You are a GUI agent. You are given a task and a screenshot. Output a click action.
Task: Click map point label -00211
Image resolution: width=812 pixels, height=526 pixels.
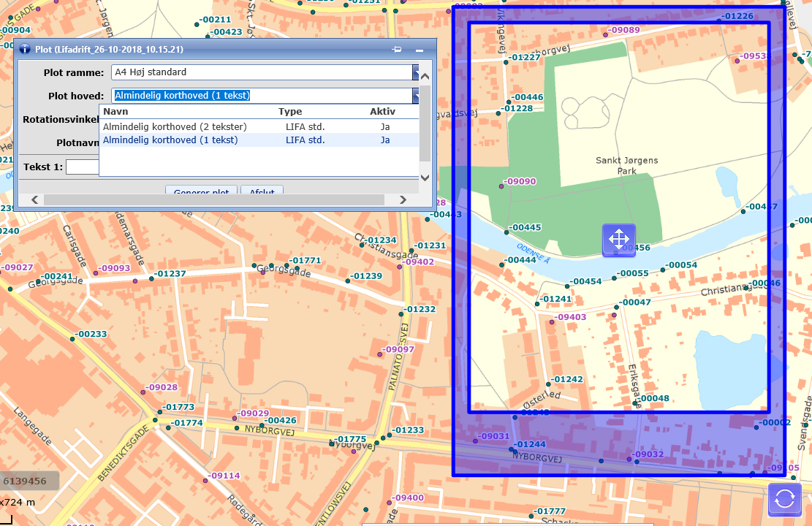(216, 20)
